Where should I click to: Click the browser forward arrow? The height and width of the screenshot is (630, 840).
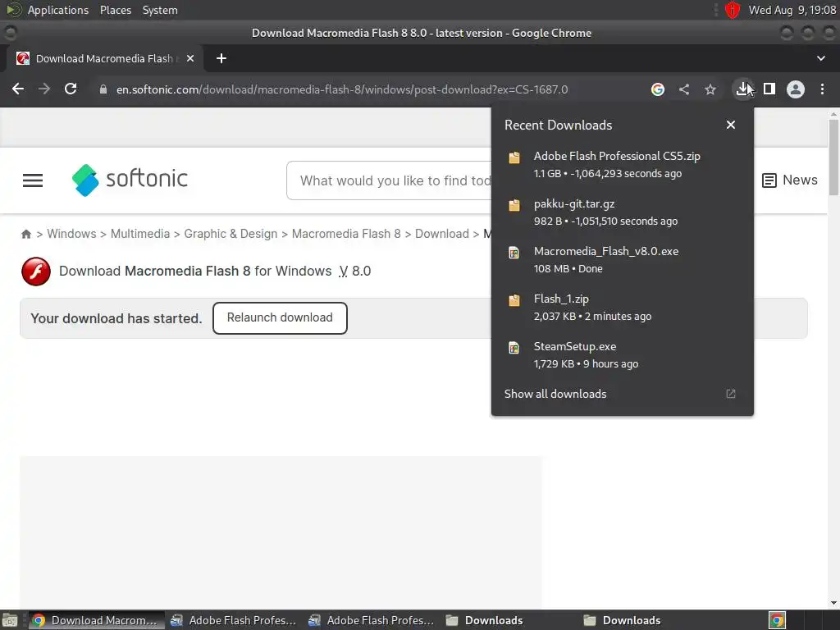pyautogui.click(x=44, y=89)
